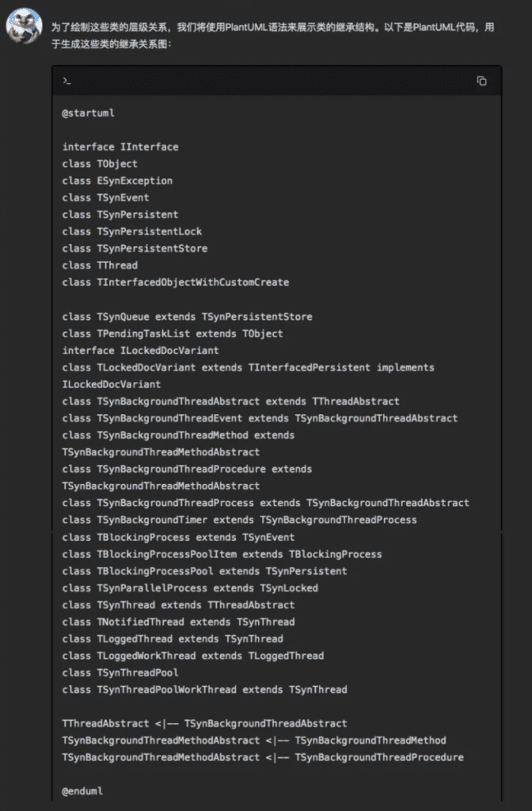Click the 'class TNotifiedThread extends TSynThread' line

pos(178,622)
